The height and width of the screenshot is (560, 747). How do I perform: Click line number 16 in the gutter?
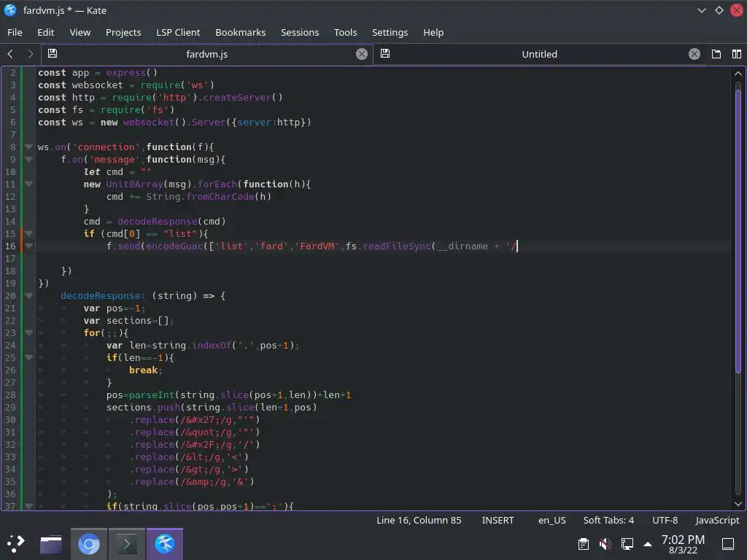click(10, 246)
